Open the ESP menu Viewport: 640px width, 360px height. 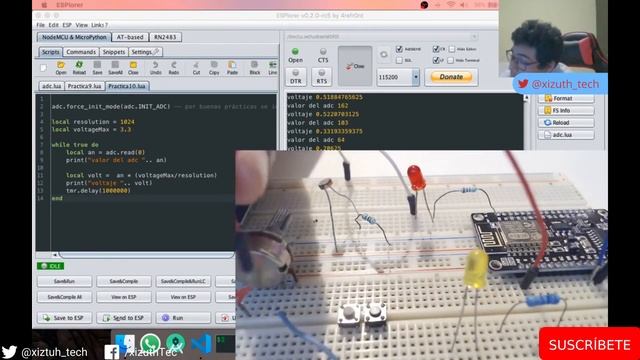[x=67, y=25]
